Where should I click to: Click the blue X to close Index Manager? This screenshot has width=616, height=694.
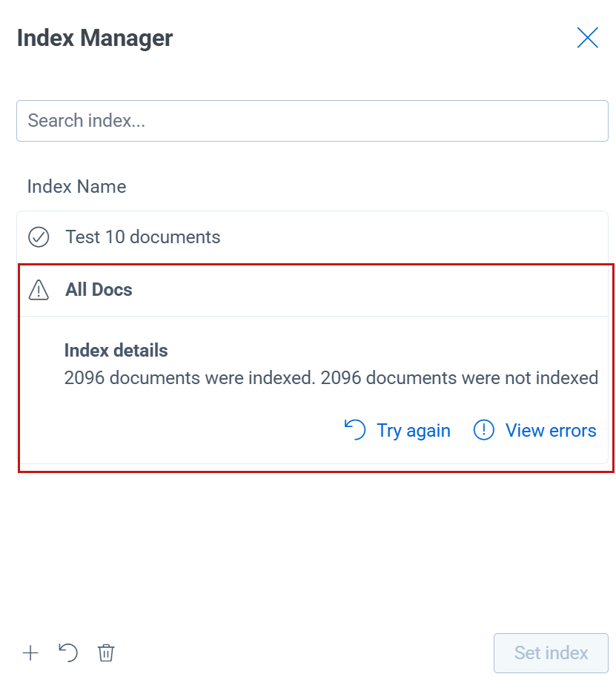pos(588,37)
